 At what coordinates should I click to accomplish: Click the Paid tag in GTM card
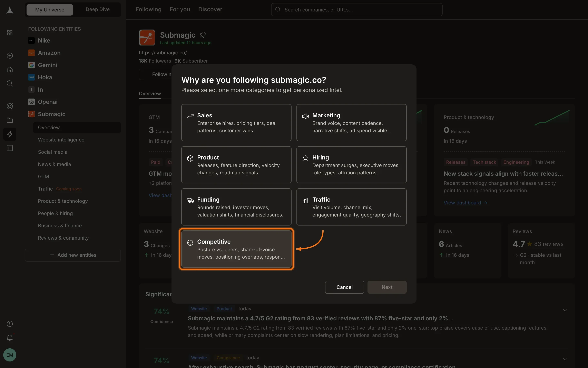pos(156,162)
